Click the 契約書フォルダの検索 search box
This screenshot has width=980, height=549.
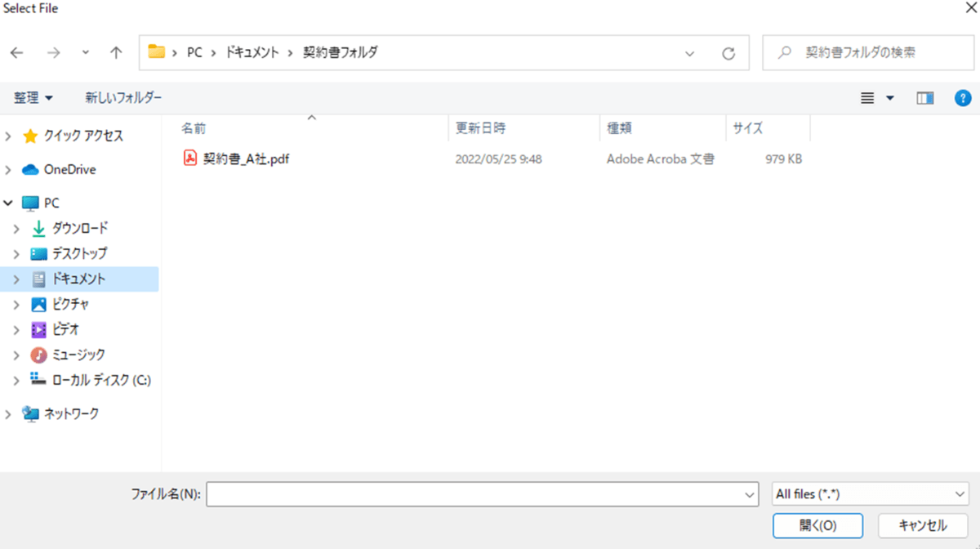click(x=866, y=52)
